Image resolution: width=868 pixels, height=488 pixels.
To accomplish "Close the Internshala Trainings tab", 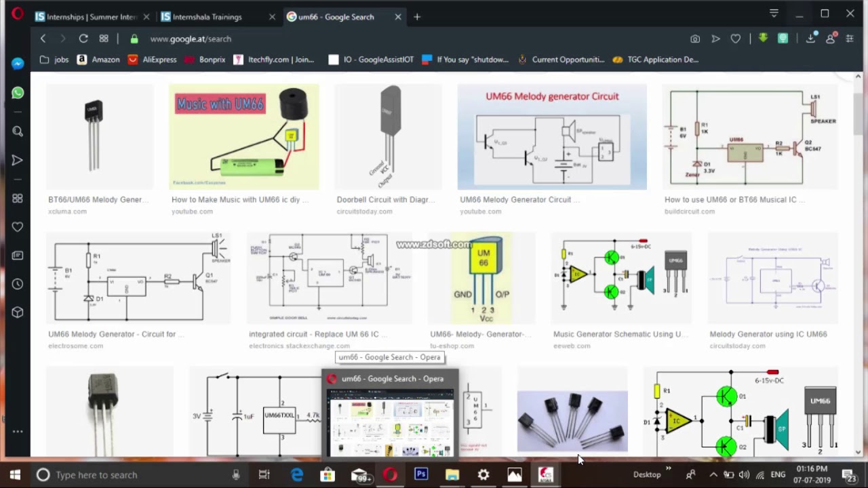I will [x=272, y=17].
